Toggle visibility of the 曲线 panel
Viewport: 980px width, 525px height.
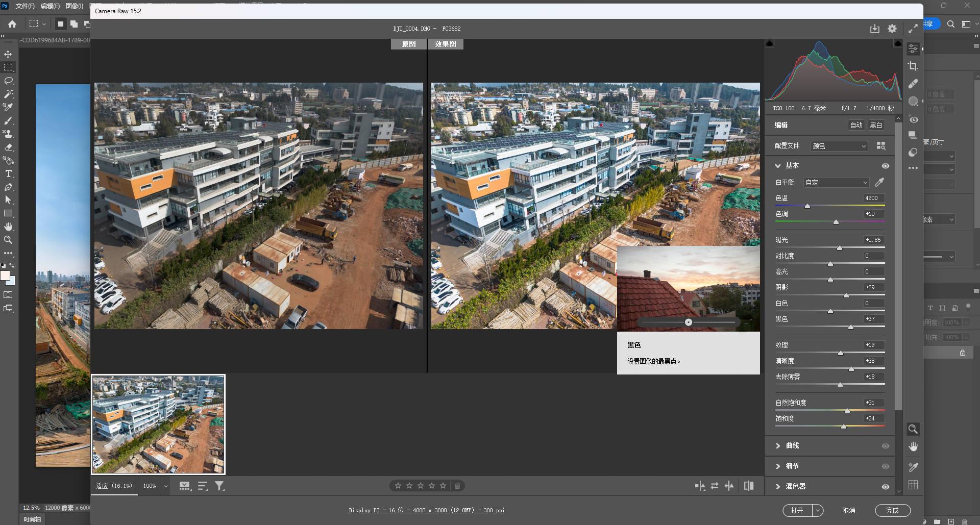pos(886,446)
